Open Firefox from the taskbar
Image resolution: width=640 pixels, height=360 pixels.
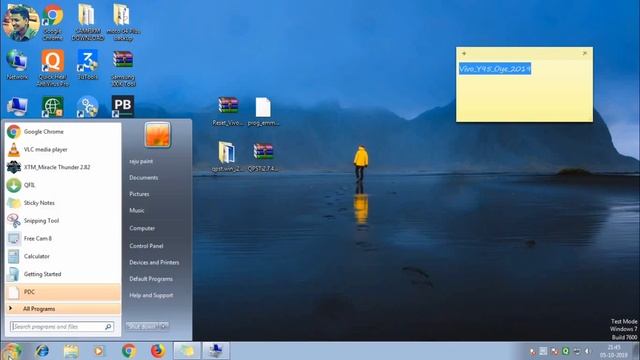click(x=158, y=351)
